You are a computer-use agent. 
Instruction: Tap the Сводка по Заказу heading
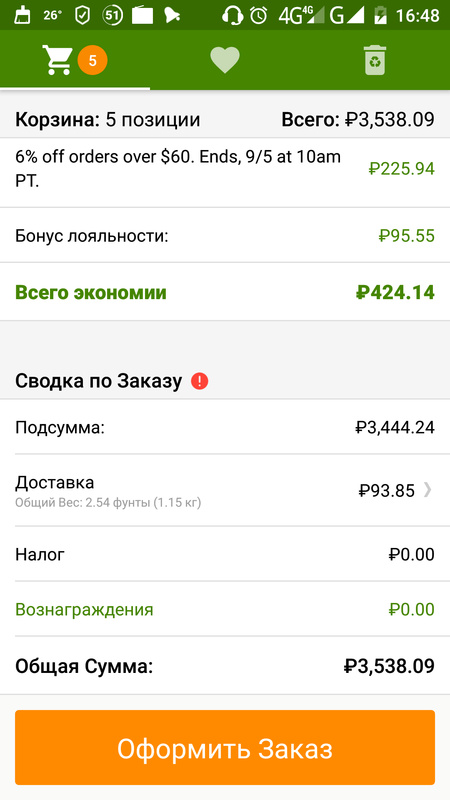[98, 381]
